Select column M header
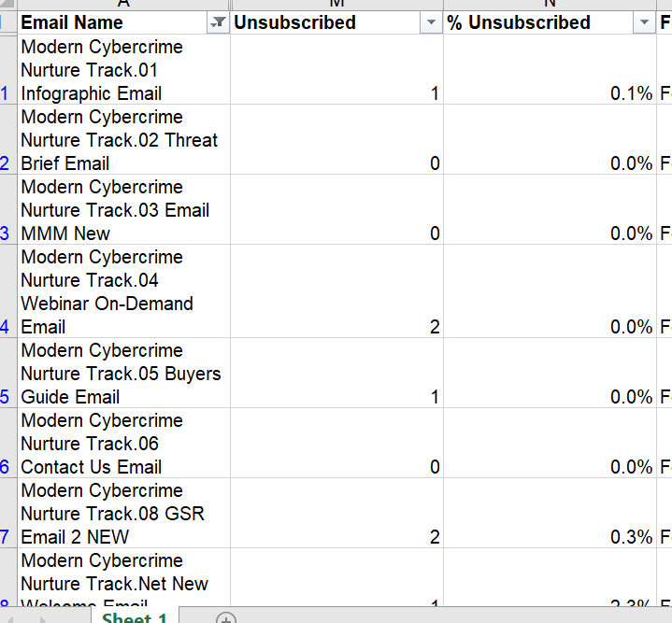Screen dimensions: 672x623 pos(336,5)
